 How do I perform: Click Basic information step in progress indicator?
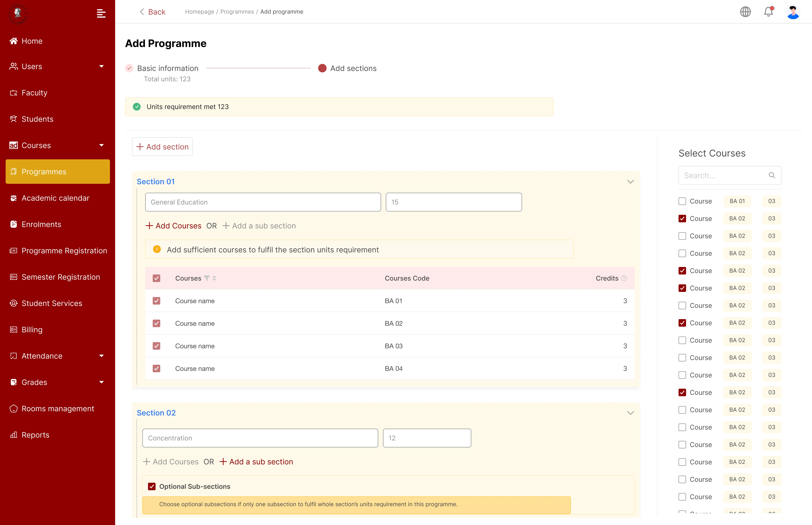[167, 68]
